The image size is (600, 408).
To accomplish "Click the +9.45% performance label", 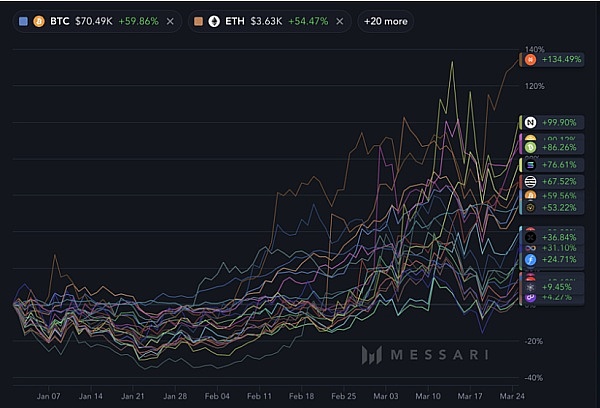I will click(555, 286).
